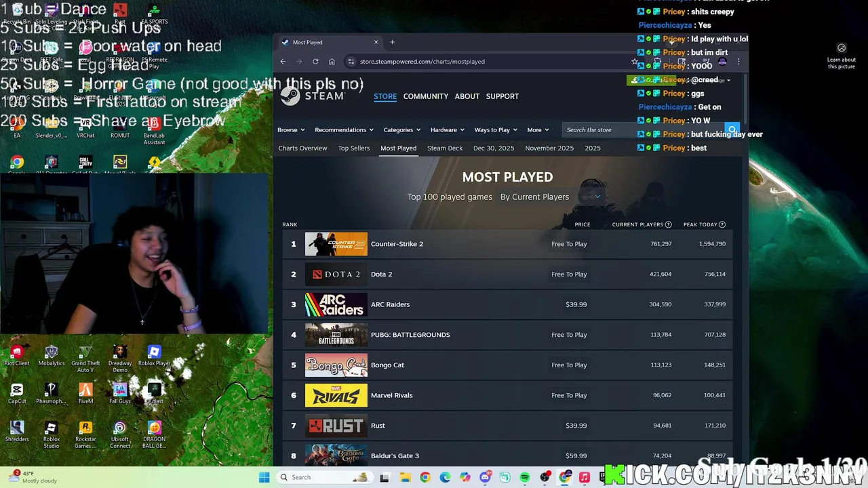Screen dimensions: 868x488
Task: Open File Explorer from the taskbar
Action: tap(405, 477)
